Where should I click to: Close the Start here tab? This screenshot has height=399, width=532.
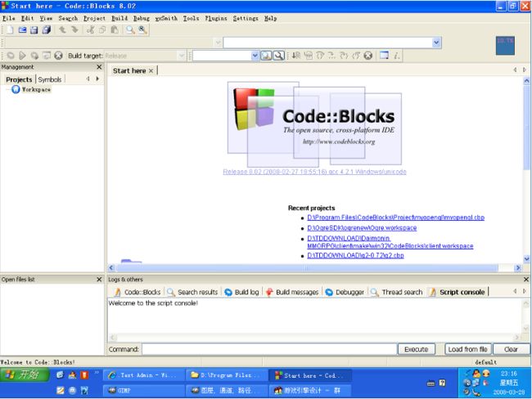tap(151, 70)
